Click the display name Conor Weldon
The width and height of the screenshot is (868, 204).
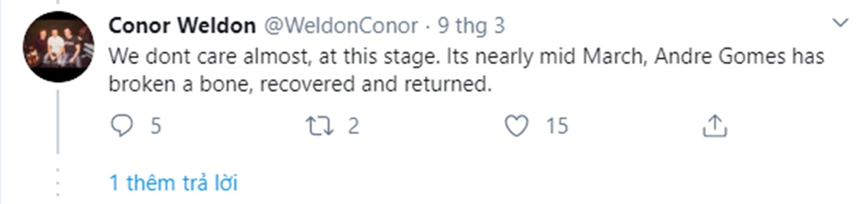182,26
